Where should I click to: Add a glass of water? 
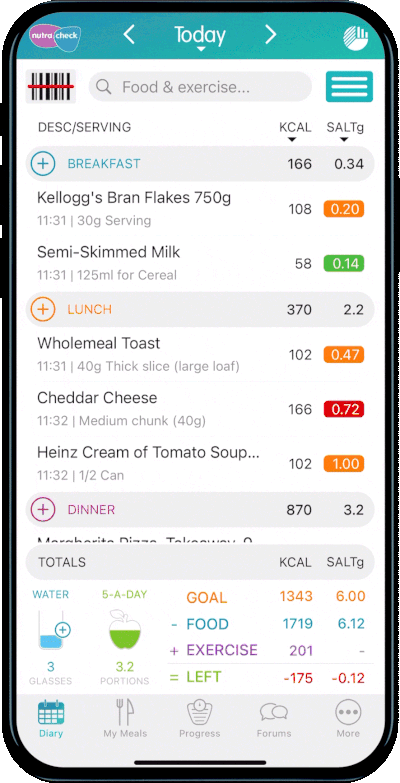[x=63, y=630]
